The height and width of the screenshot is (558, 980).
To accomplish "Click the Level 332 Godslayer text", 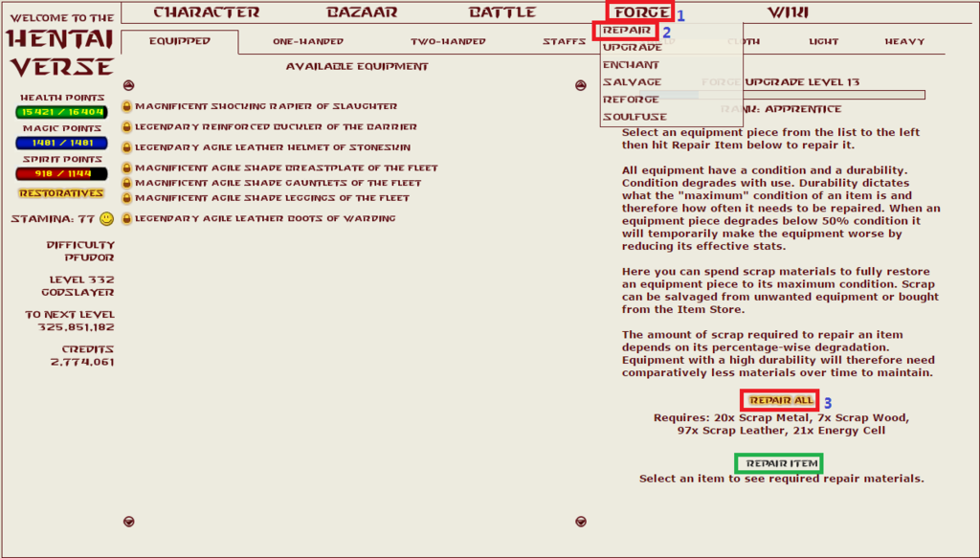I will [x=78, y=286].
